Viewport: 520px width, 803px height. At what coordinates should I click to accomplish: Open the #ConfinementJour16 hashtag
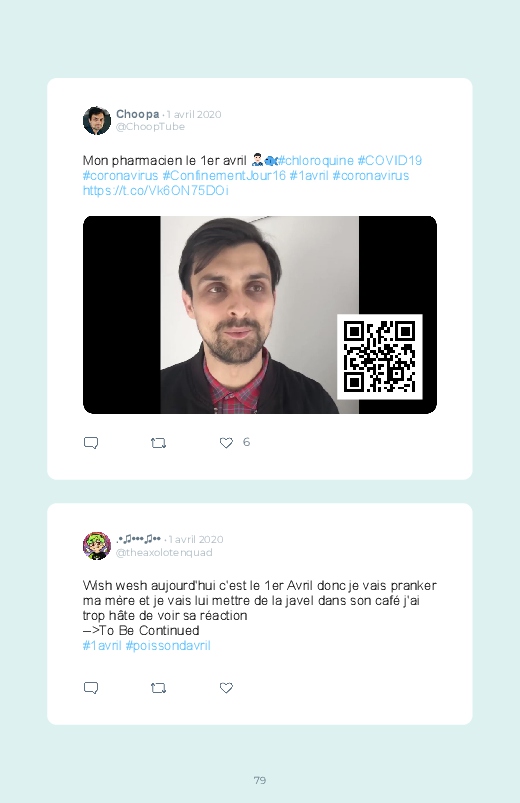click(224, 176)
